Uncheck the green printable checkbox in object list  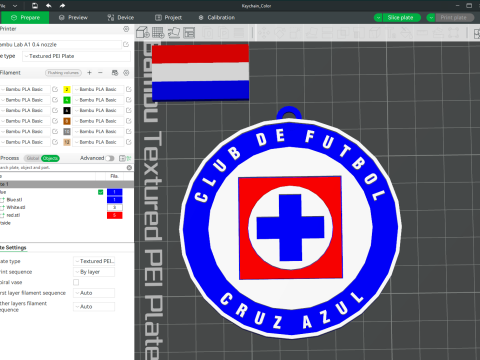pyautogui.click(x=100, y=192)
